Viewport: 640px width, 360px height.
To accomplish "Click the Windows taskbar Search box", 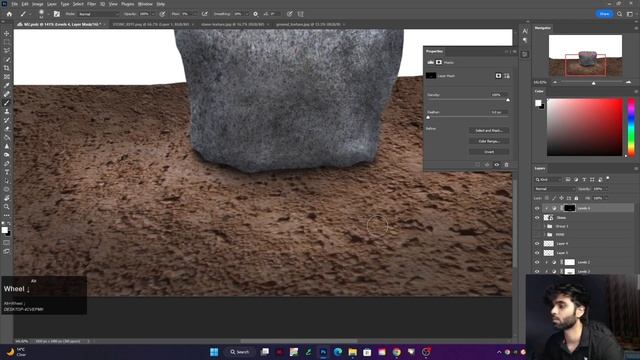I will tap(240, 352).
